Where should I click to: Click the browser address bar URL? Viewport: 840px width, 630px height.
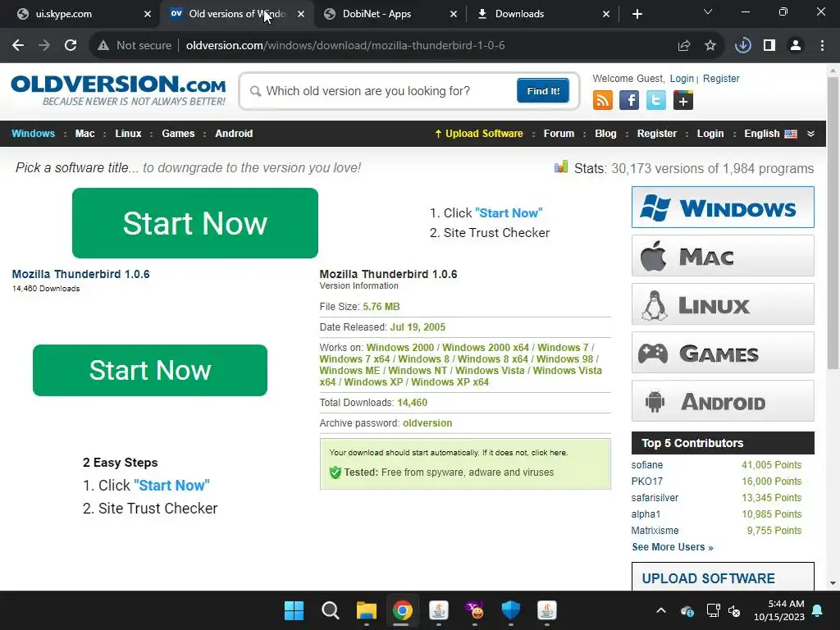click(345, 46)
